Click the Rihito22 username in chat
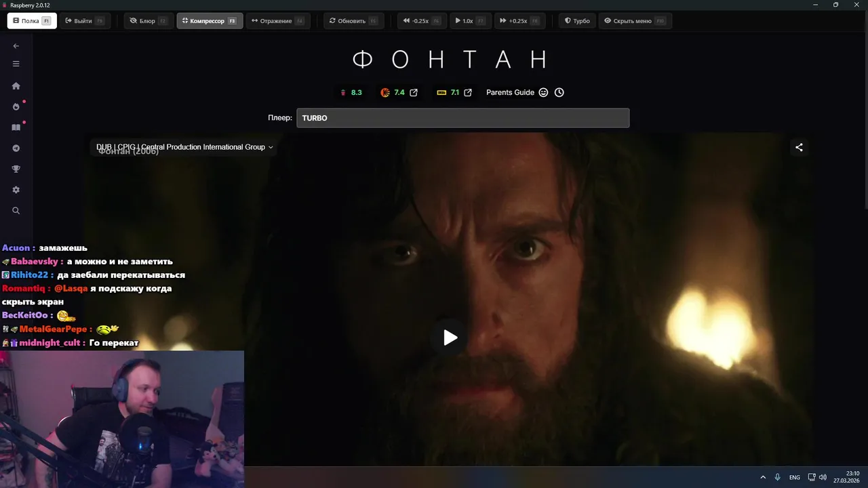The image size is (868, 488). 28,274
